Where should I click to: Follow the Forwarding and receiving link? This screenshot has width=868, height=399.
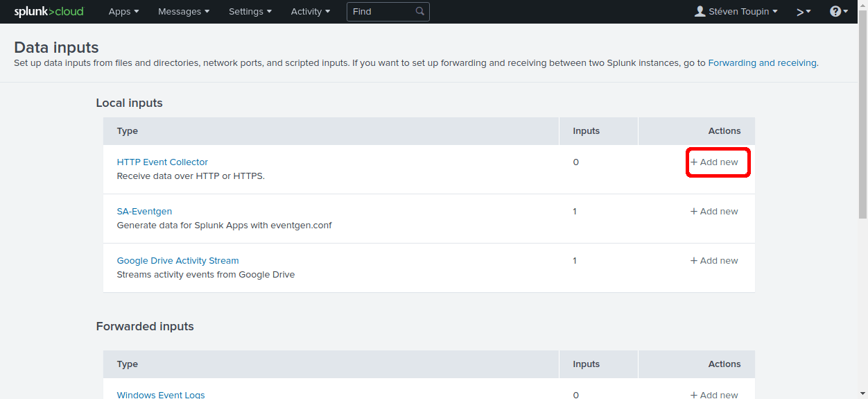point(762,62)
